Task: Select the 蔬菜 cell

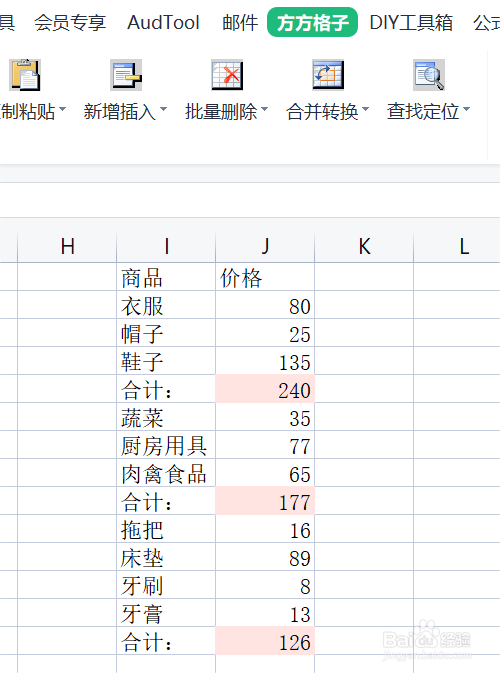Action: [166, 417]
